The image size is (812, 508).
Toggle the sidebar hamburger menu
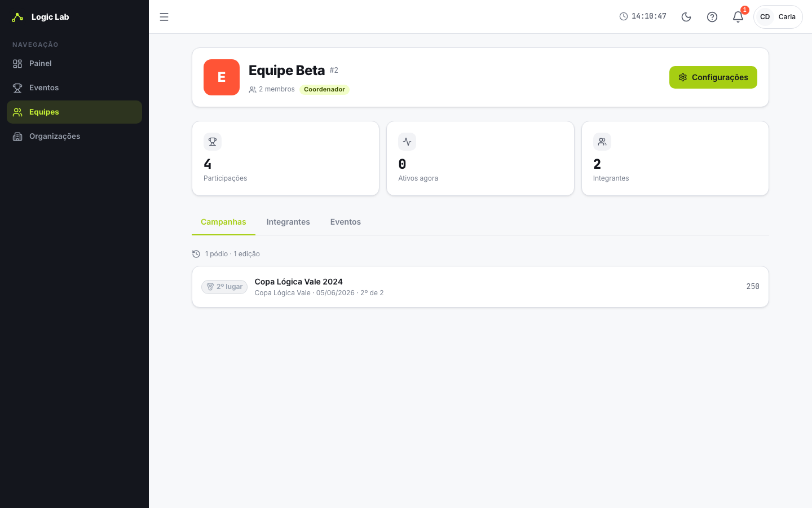(164, 17)
